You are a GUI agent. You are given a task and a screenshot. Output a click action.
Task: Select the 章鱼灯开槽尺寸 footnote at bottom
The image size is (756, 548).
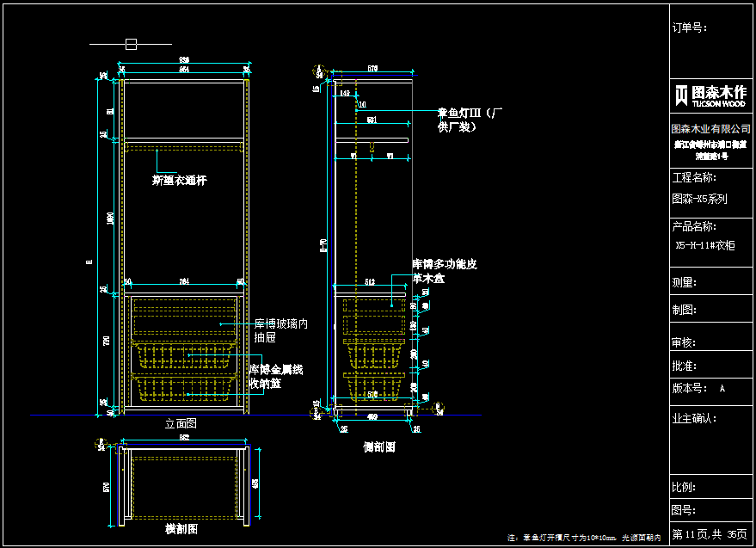[x=587, y=538]
